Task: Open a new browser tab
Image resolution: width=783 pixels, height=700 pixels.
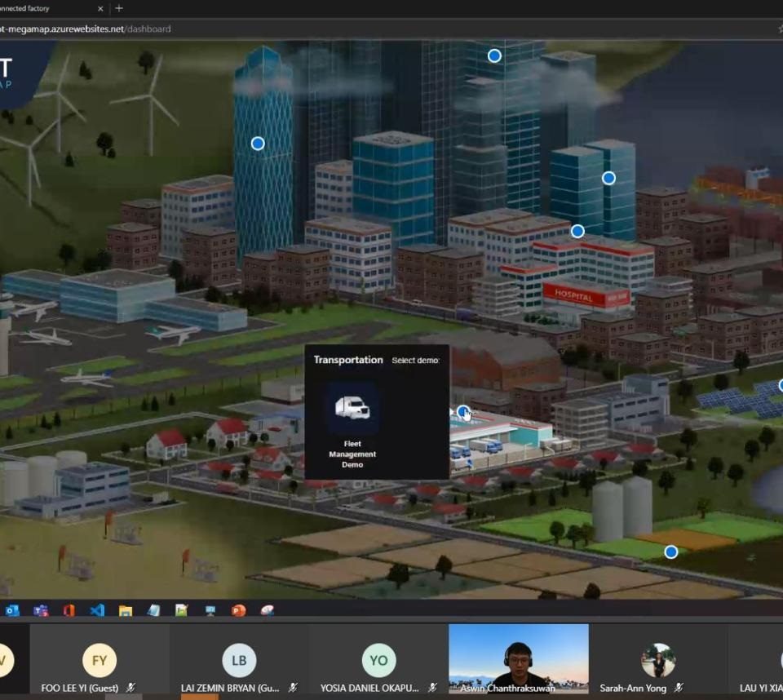Action: tap(119, 8)
